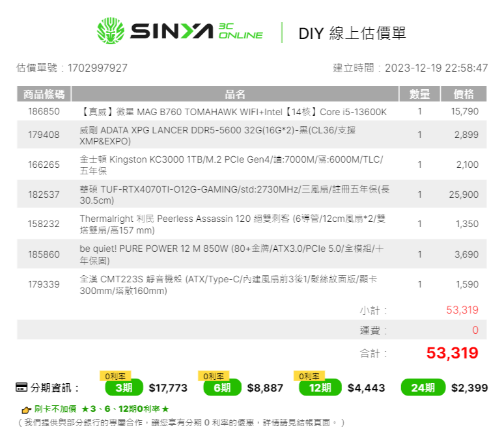
Task: Click price 25,900
Action: pos(464,195)
